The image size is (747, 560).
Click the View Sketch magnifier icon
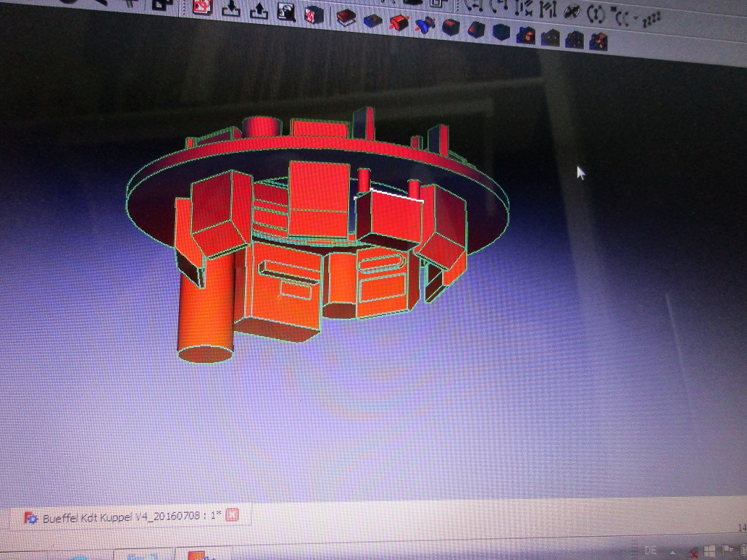pyautogui.click(x=287, y=12)
